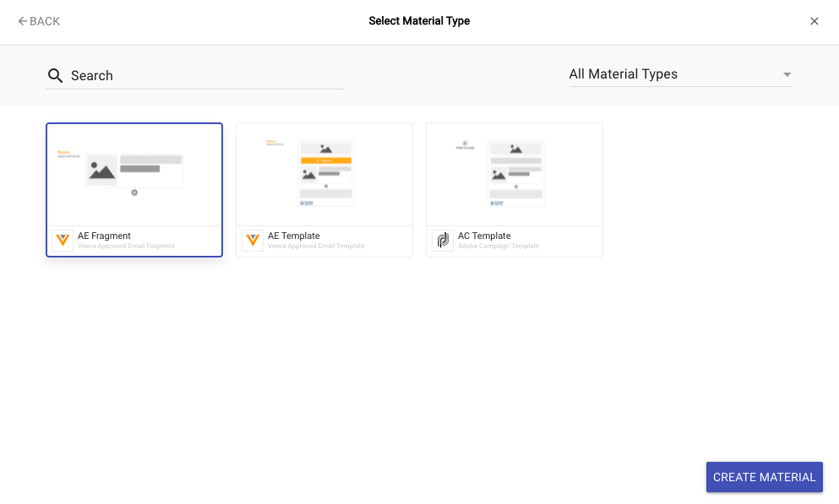Click the AE Template title text
The width and height of the screenshot is (839, 504).
click(x=294, y=236)
